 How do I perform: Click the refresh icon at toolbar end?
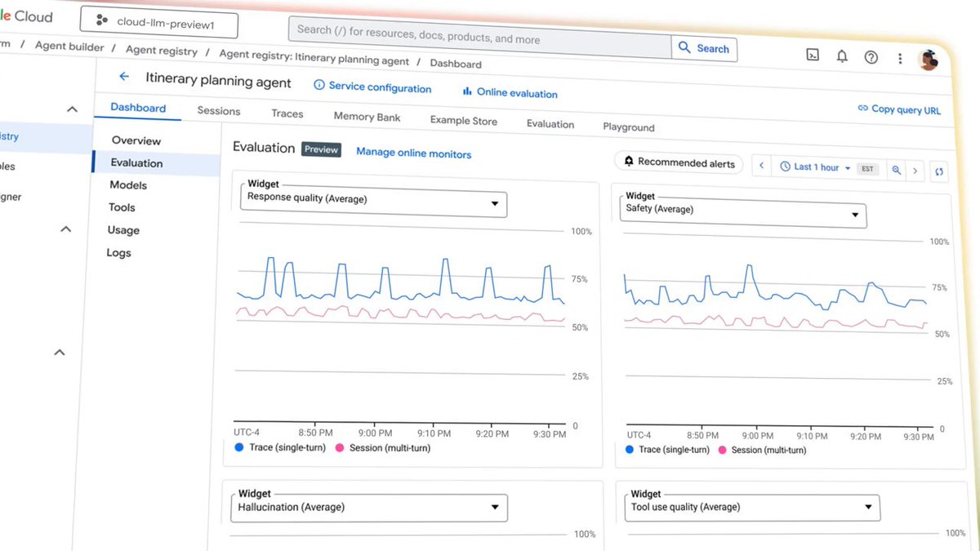point(940,171)
